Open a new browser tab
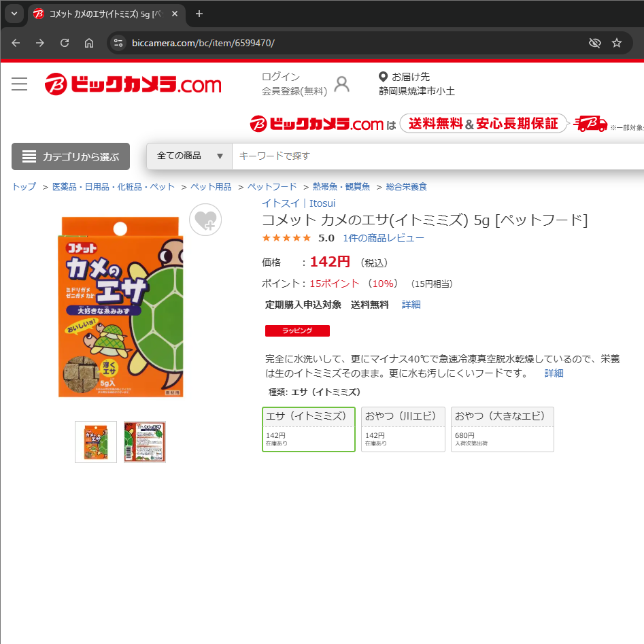 [199, 14]
